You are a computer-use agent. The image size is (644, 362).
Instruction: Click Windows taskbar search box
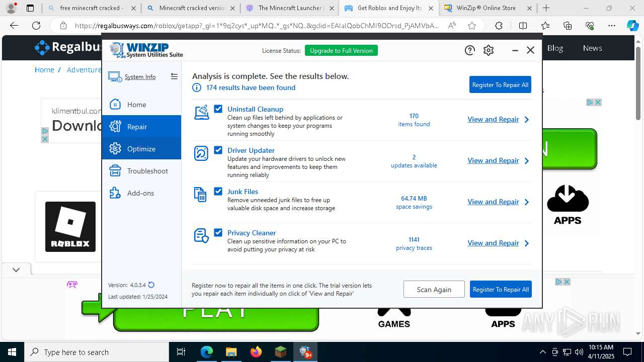pyautogui.click(x=97, y=352)
